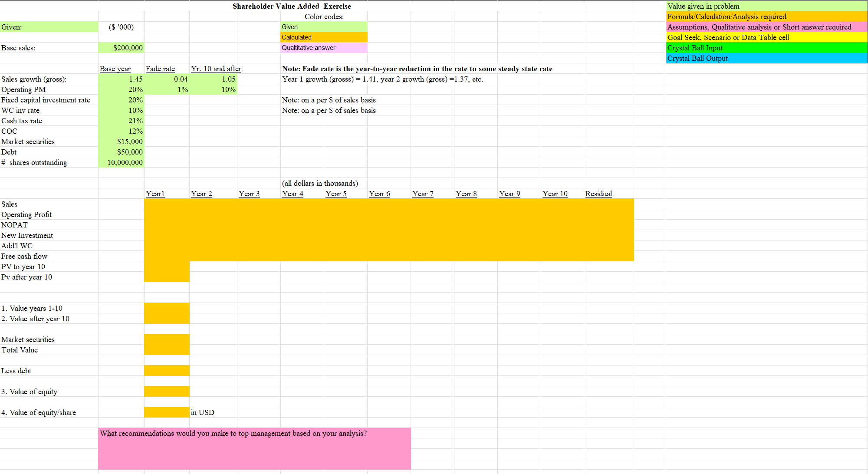Click the Year 5 column header

(x=336, y=194)
